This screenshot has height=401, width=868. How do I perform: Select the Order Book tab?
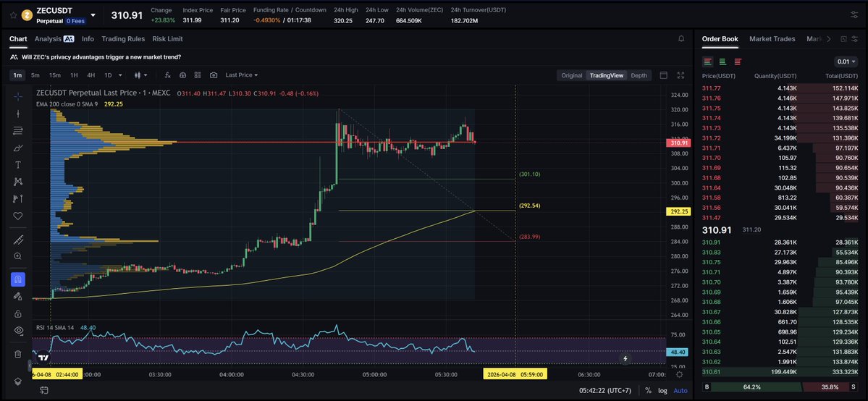point(720,39)
